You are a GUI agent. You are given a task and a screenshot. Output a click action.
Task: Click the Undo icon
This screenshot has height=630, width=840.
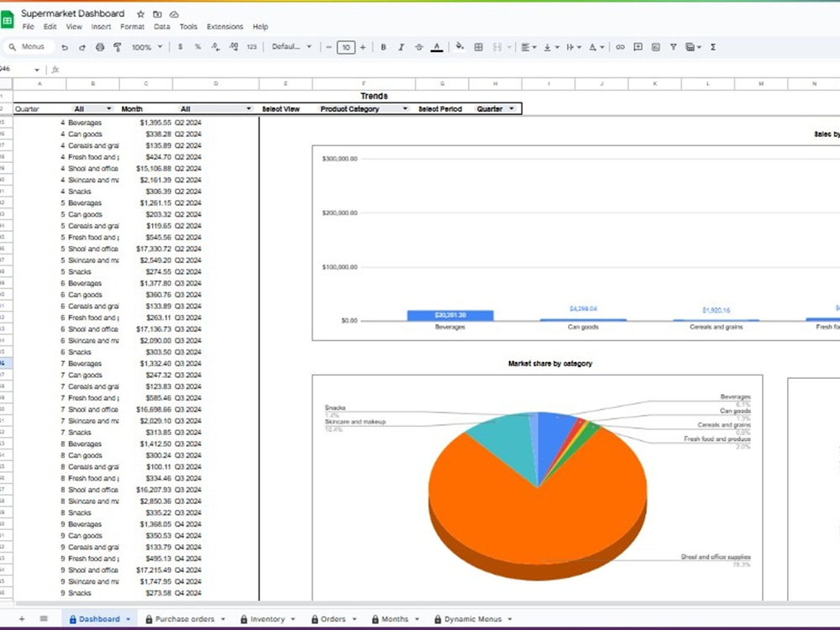66,47
